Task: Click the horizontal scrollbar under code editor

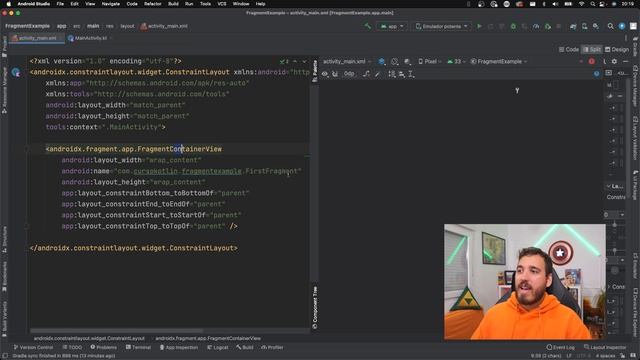Action: [117, 331]
